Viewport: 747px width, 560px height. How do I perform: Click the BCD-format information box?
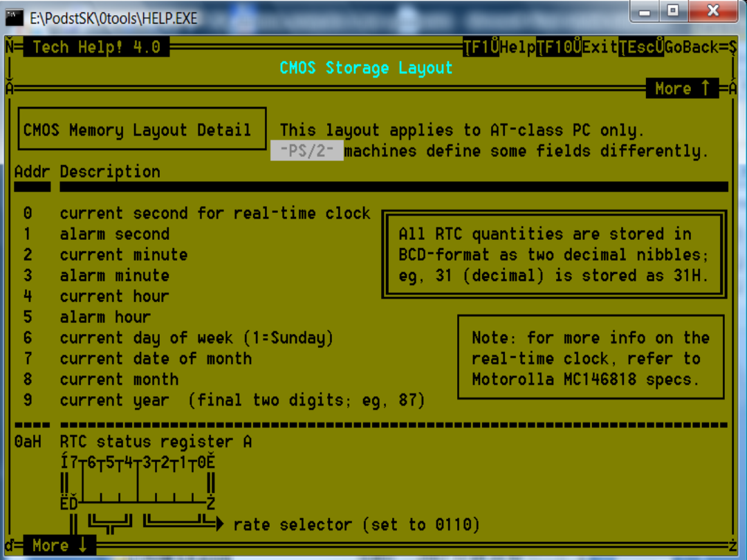coord(553,254)
